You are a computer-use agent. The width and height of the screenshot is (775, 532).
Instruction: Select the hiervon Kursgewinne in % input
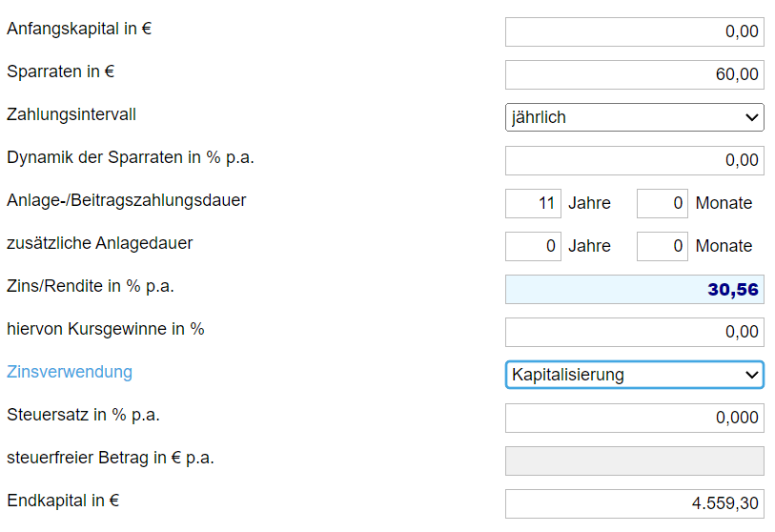[x=634, y=332]
